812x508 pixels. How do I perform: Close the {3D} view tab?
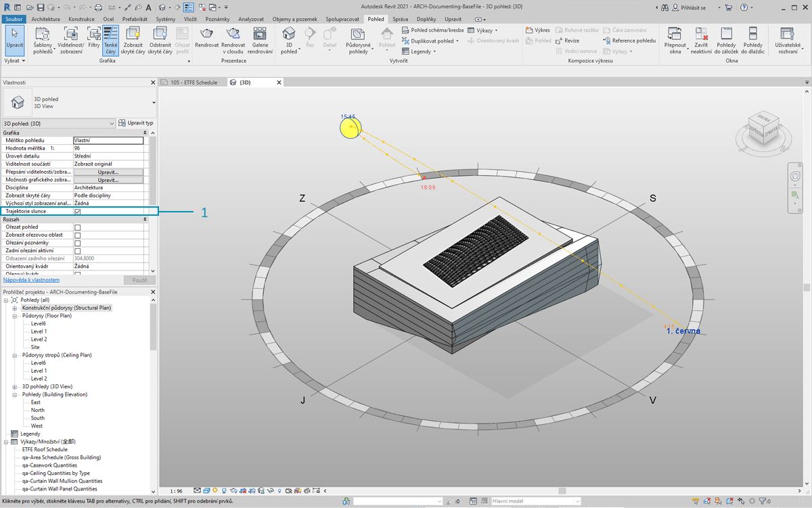[279, 83]
